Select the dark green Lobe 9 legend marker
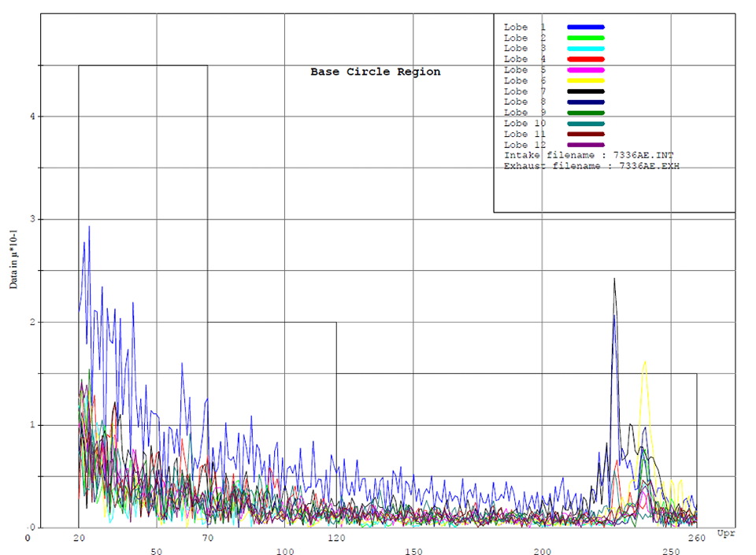Image resolution: width=756 pixels, height=555 pixels. (584, 113)
